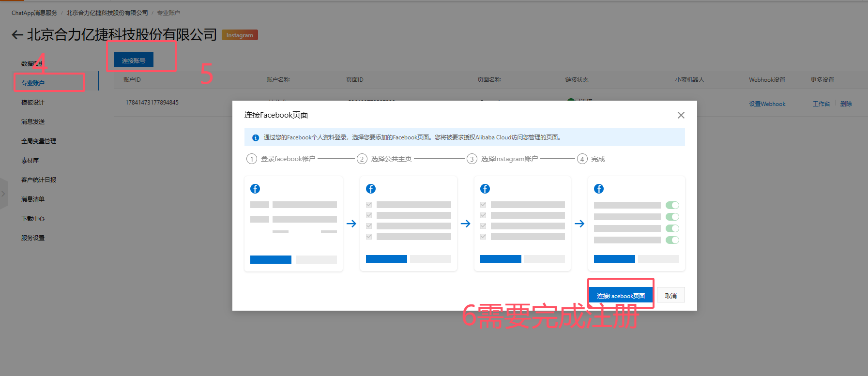This screenshot has width=868, height=376.
Task: Click the 连接Facebook页面 button
Action: pos(621,295)
